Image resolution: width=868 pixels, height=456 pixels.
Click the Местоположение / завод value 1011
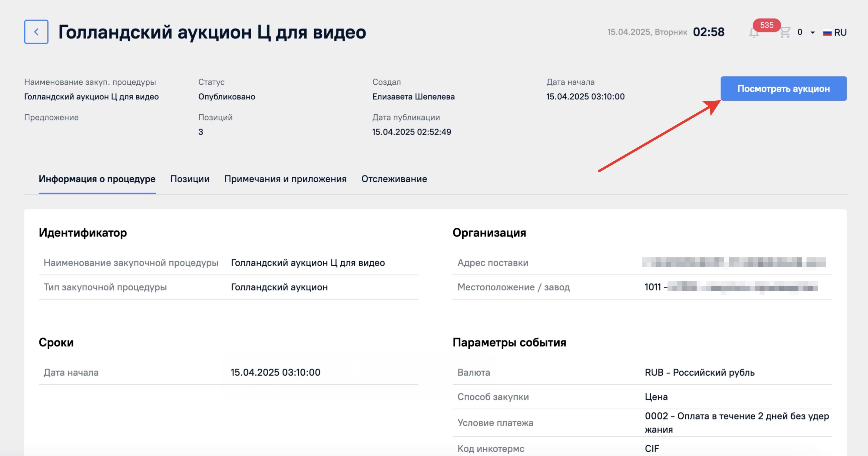652,287
